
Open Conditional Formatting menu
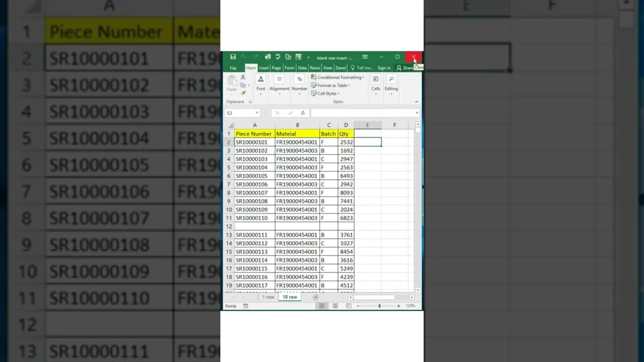(338, 77)
